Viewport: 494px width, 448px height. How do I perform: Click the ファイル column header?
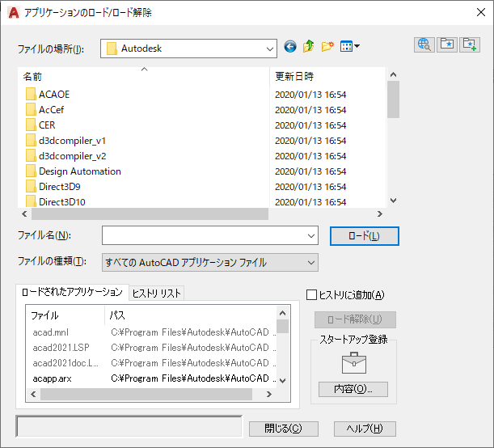point(65,315)
